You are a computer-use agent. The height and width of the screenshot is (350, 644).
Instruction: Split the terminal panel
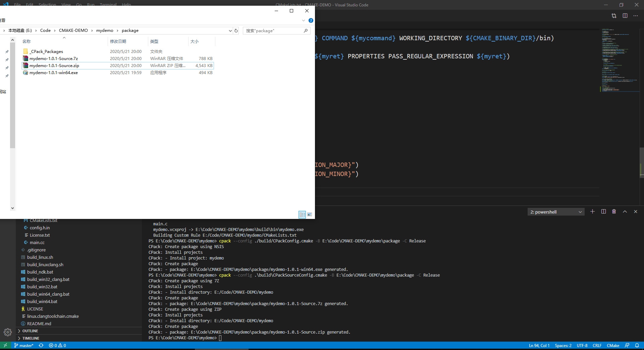[x=603, y=212]
